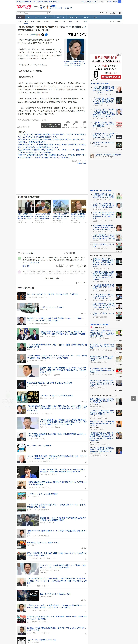This screenshot has width=138, height=644.
Task: Select 速報 tab in navigation bar
Action: point(28,17)
